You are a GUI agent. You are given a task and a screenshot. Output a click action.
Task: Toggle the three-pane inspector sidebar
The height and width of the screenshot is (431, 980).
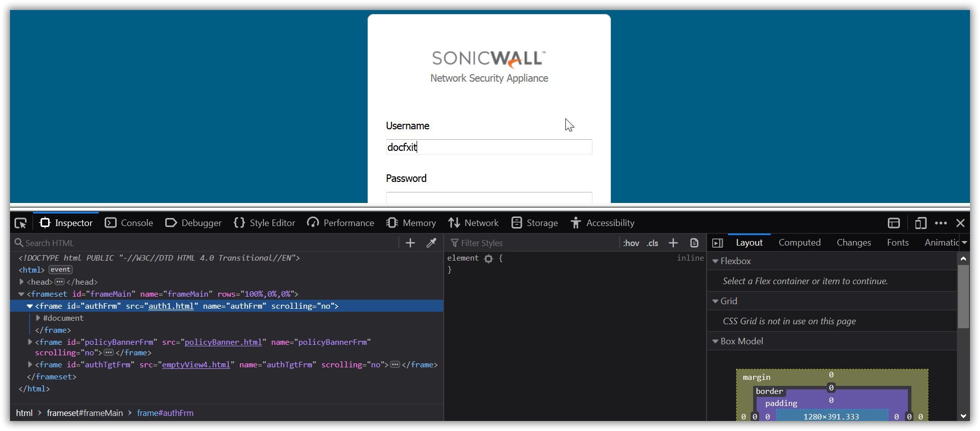pos(718,243)
